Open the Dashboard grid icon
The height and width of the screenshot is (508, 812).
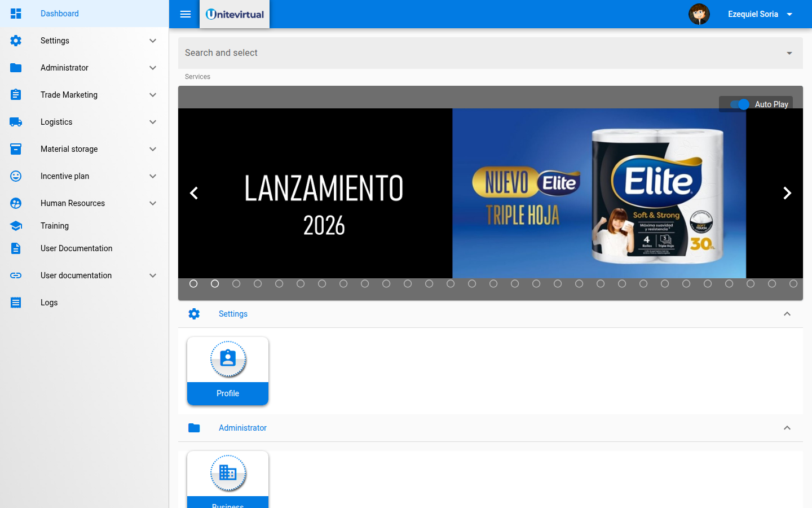coord(16,14)
